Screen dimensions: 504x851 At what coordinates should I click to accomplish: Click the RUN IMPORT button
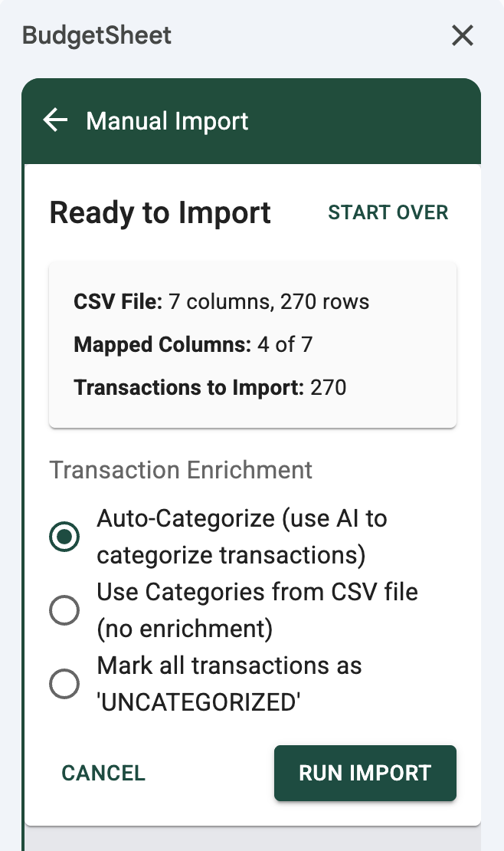click(x=365, y=773)
